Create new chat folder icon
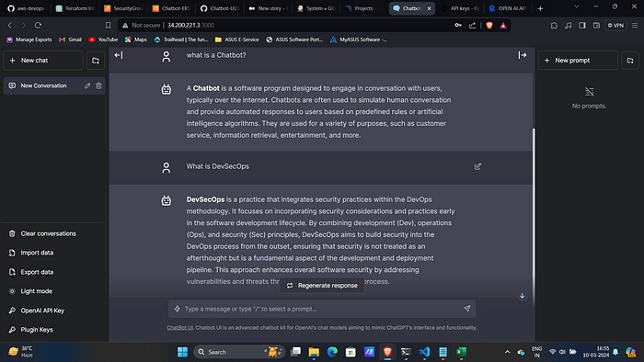 (96, 61)
